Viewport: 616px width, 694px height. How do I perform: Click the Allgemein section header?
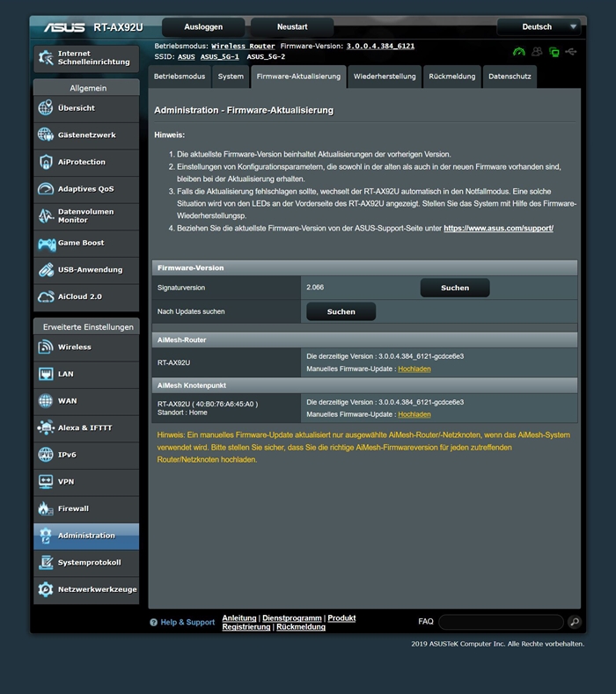(86, 88)
